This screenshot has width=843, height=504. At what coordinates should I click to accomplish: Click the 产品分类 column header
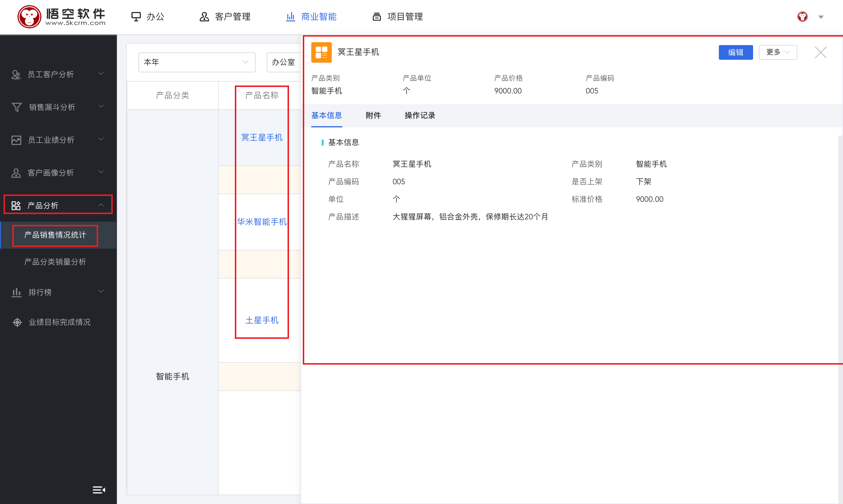pyautogui.click(x=172, y=95)
